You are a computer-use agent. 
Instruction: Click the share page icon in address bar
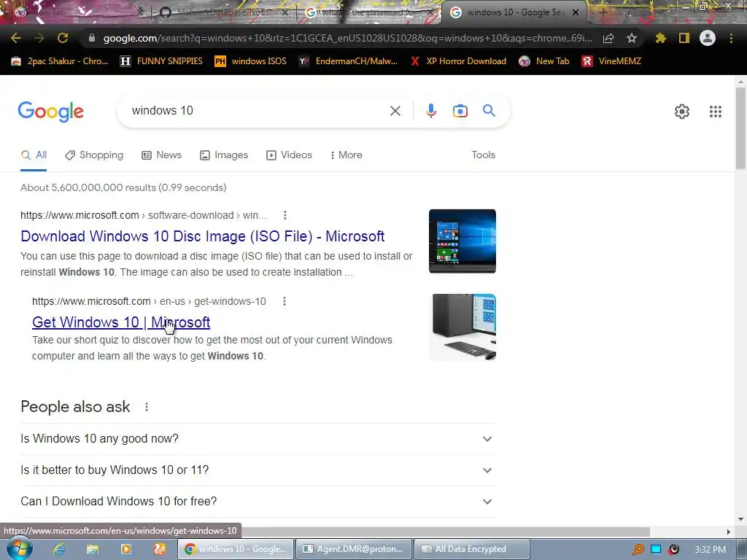pyautogui.click(x=608, y=38)
